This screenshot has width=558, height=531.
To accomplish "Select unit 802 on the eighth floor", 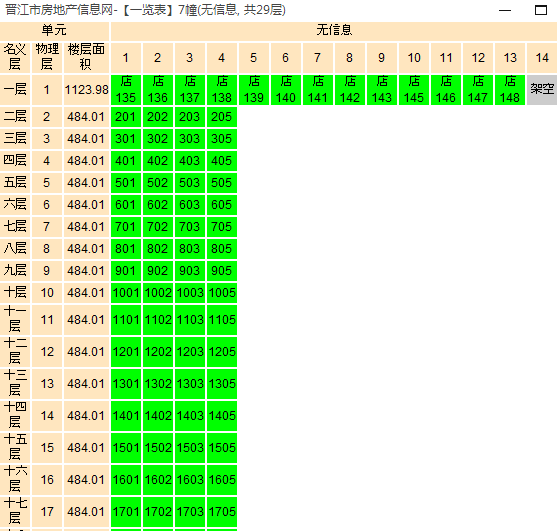I will click(x=158, y=249).
